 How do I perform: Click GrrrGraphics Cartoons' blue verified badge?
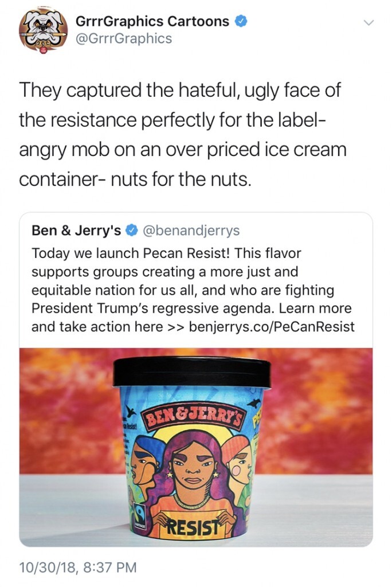point(241,22)
